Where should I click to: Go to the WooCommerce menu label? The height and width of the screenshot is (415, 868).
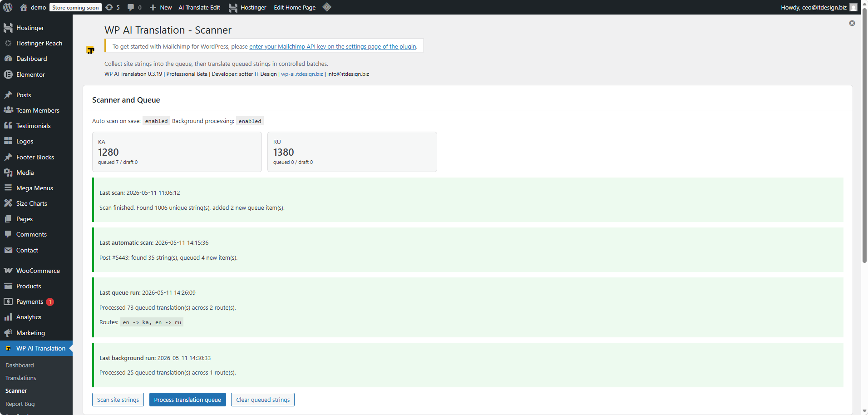[x=38, y=271]
